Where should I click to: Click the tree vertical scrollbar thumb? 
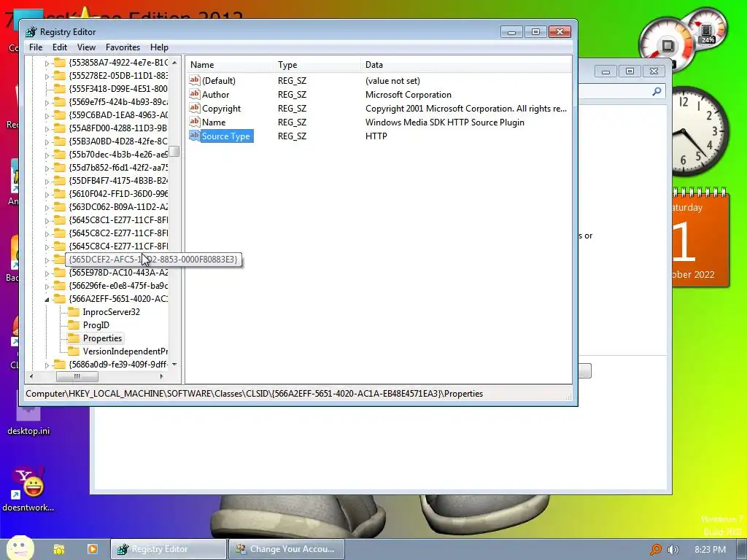pos(174,152)
